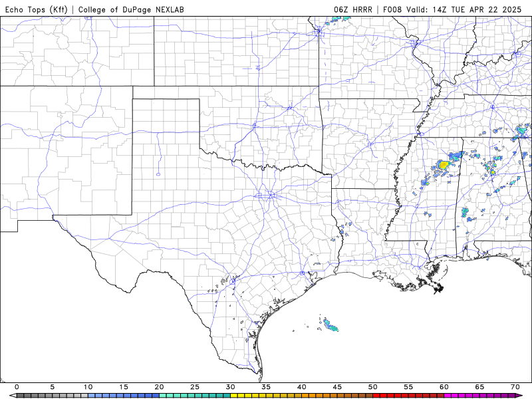
Task: Click the first magenta swatch at the 60 mark
Action: (x=448, y=396)
